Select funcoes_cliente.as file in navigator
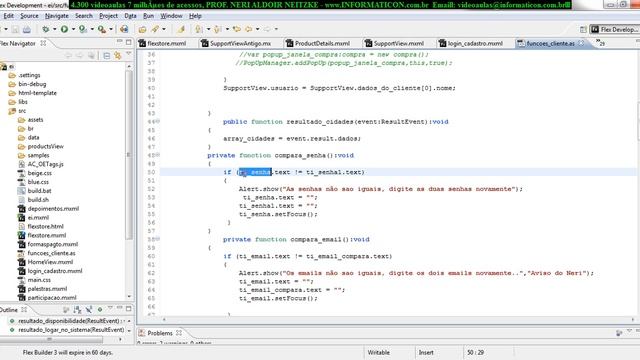 click(51, 253)
